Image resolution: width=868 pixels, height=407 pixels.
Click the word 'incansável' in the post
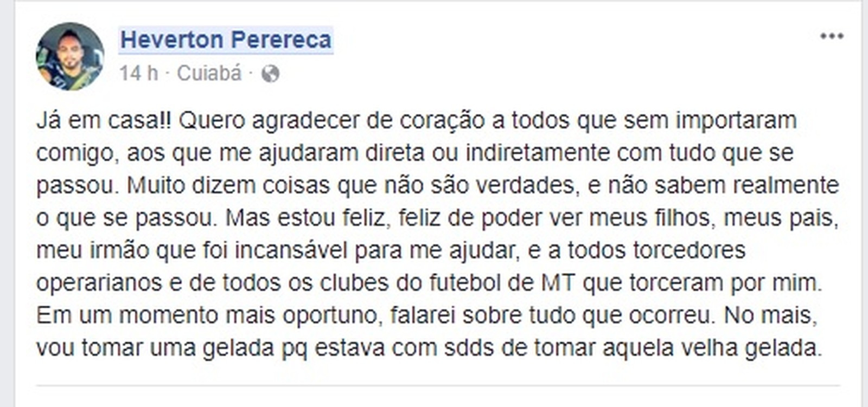(x=291, y=250)
